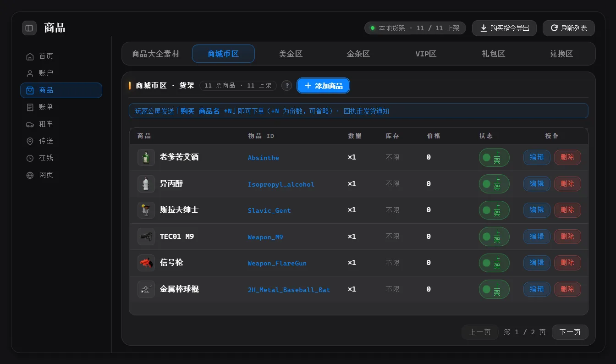
Task: Click the 刷新列表 button
Action: tap(569, 28)
